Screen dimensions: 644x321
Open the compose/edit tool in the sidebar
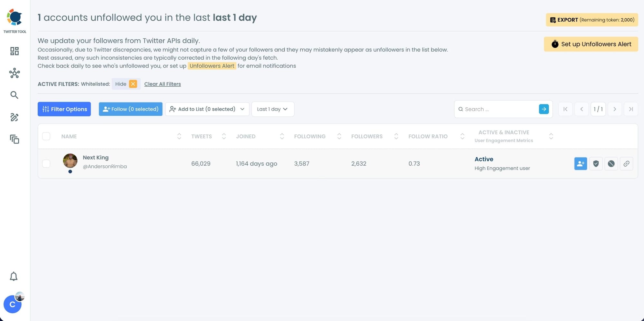click(x=14, y=117)
